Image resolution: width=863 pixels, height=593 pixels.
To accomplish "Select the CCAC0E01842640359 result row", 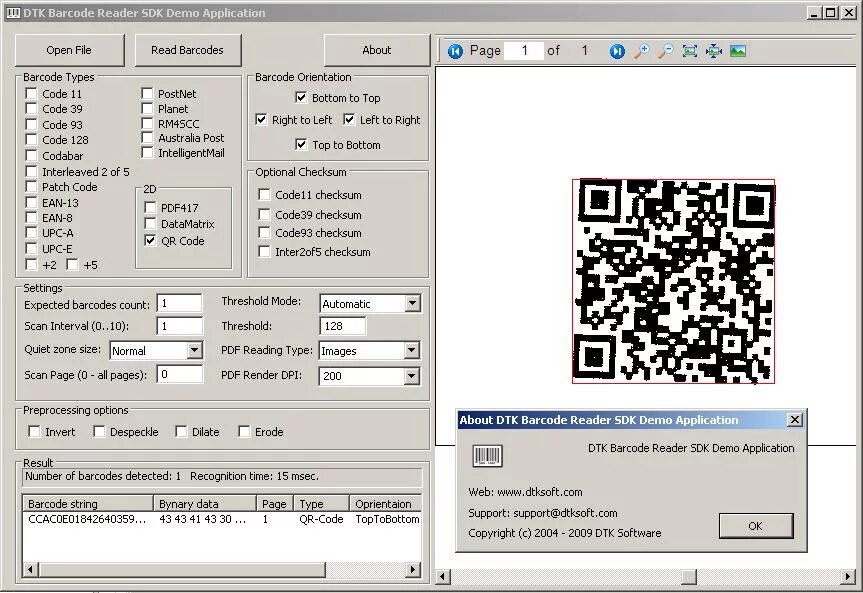I will 222,519.
